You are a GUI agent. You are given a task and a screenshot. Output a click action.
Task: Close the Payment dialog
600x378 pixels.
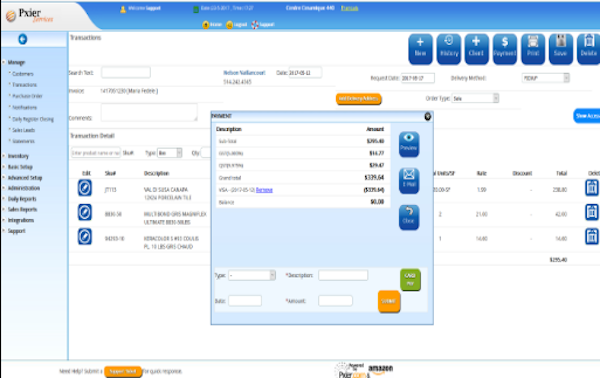428,116
